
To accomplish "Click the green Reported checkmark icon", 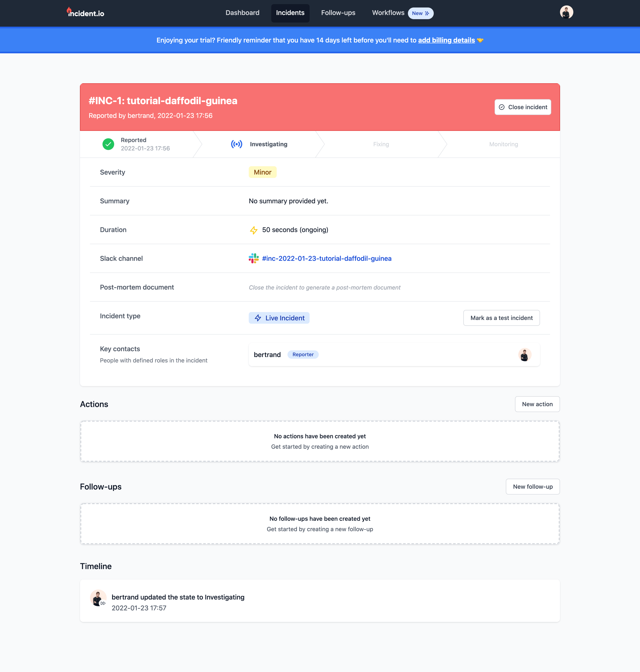I will [108, 144].
